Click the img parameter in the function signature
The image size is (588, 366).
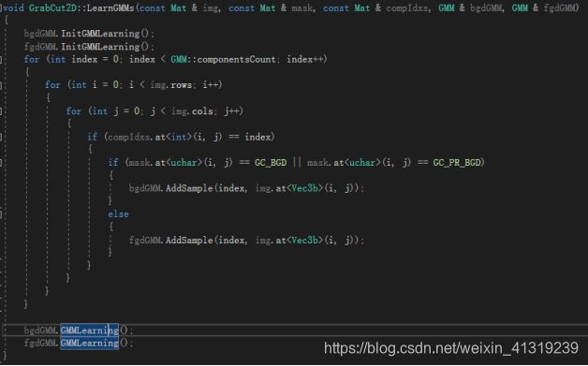(x=211, y=7)
